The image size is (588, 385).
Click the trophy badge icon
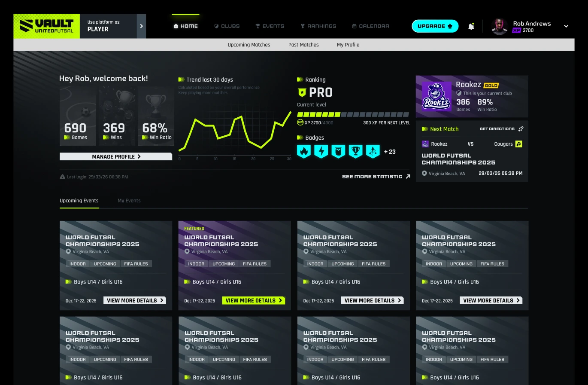[x=355, y=151]
